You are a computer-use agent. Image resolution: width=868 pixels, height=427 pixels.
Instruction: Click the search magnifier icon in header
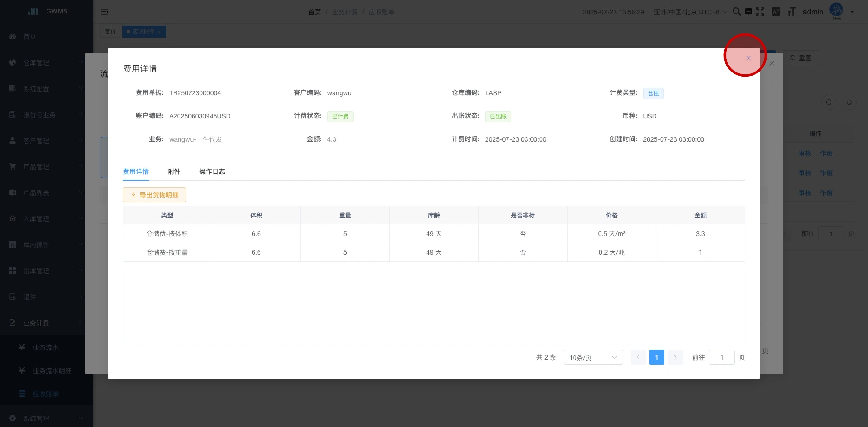pyautogui.click(x=736, y=12)
